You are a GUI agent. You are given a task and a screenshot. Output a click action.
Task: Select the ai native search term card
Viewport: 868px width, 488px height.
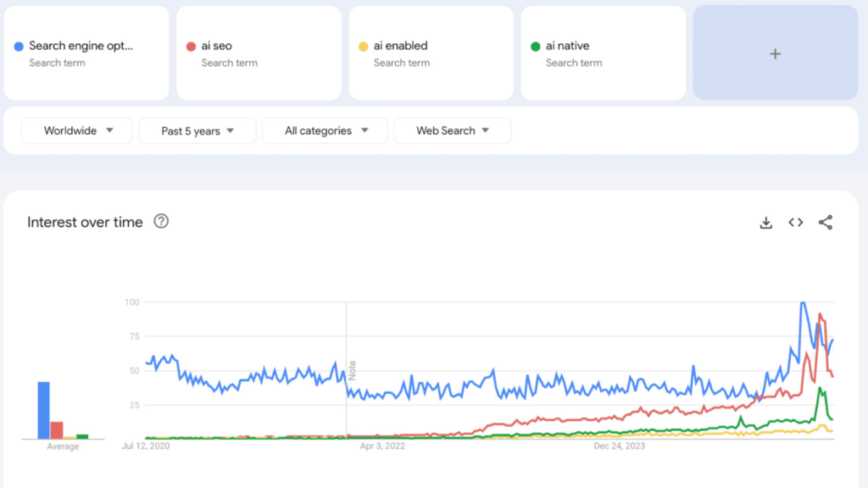click(603, 53)
